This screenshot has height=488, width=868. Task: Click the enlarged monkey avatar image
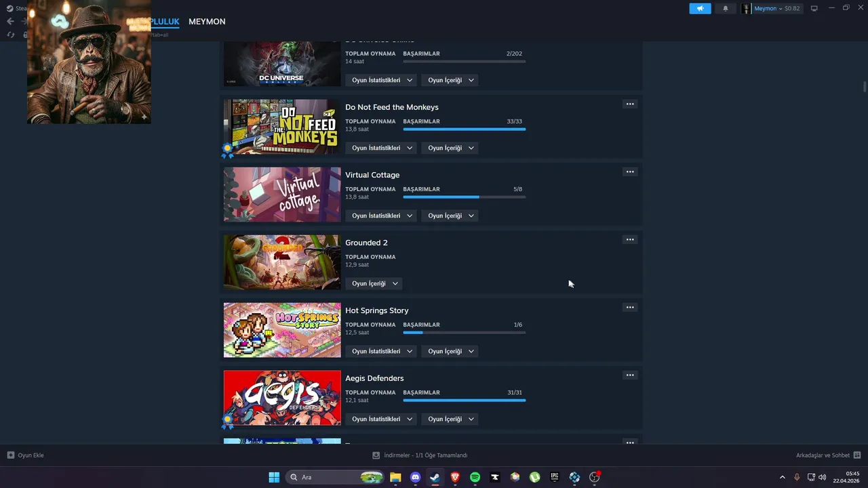tap(89, 62)
